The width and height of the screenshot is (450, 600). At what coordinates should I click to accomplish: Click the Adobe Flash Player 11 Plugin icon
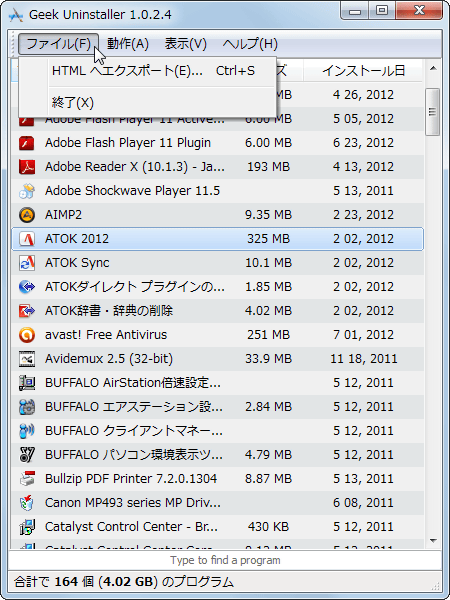(x=27, y=143)
